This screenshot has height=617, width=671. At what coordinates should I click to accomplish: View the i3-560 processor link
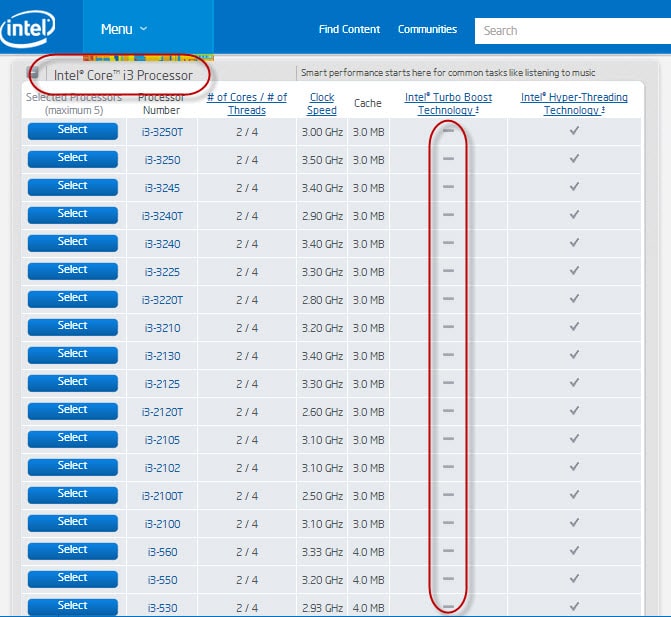(161, 552)
